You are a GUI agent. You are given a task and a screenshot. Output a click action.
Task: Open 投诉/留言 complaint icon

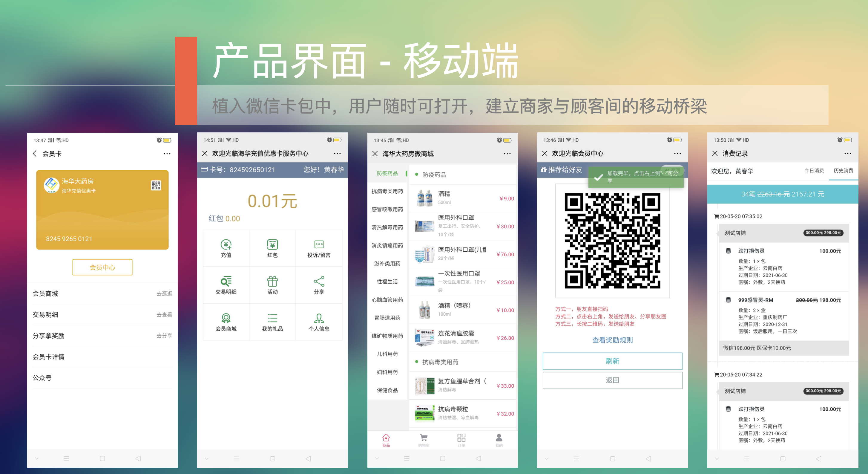(319, 248)
